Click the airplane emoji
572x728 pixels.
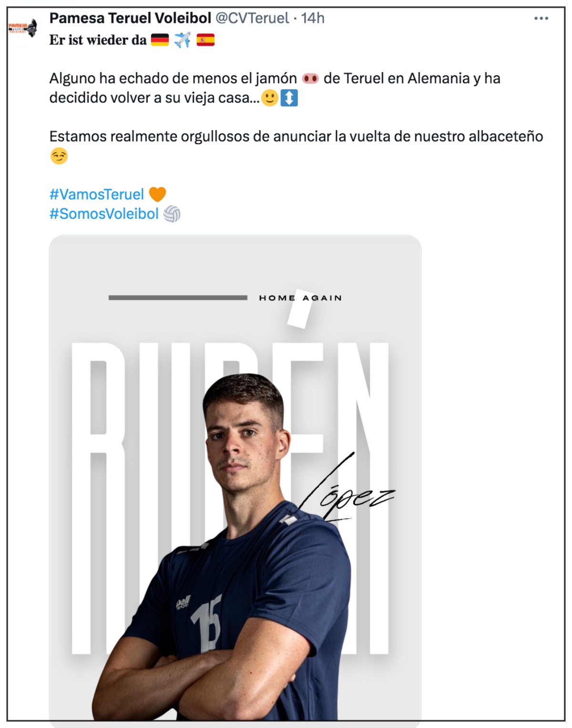[x=183, y=40]
